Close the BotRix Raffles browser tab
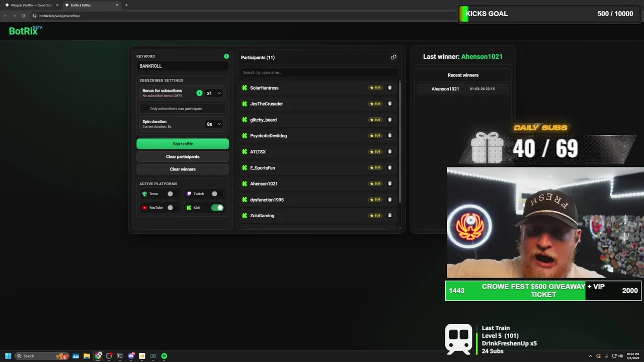Image resolution: width=644 pixels, height=362 pixels. tap(117, 5)
